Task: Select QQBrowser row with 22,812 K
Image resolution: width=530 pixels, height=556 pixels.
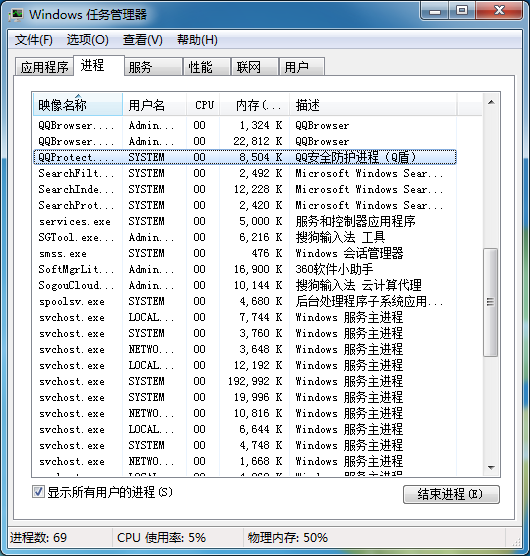Action: (x=245, y=141)
